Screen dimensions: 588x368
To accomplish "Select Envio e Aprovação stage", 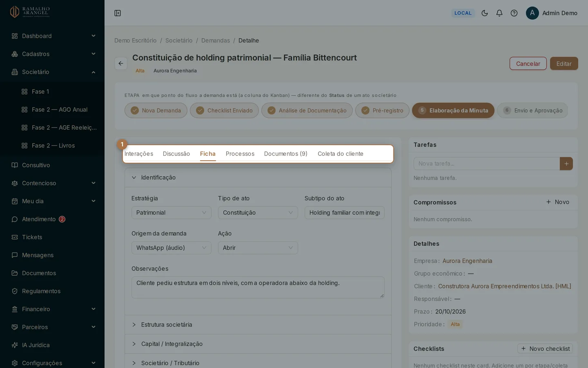I will pyautogui.click(x=532, y=110).
